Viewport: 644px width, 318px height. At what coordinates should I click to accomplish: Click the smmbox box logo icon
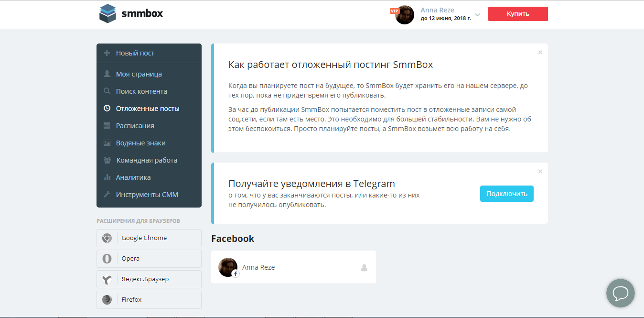107,13
